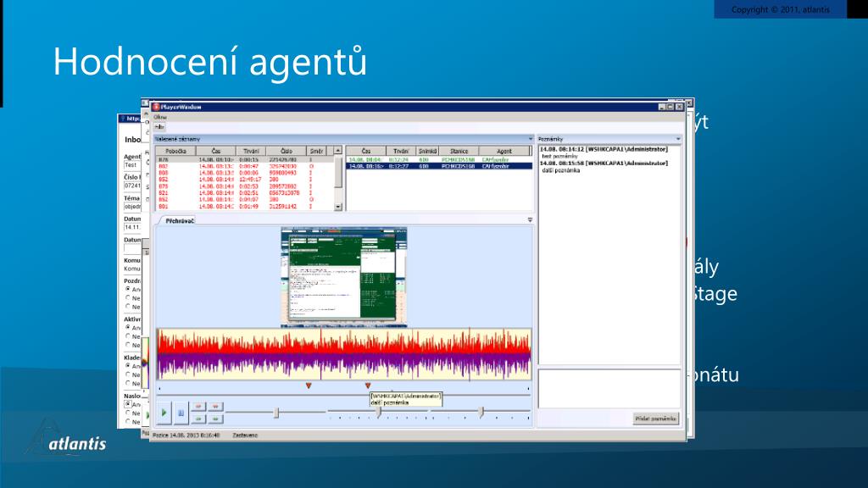Select the record with duration 0:00:06
The image size is (868, 488).
point(244,173)
